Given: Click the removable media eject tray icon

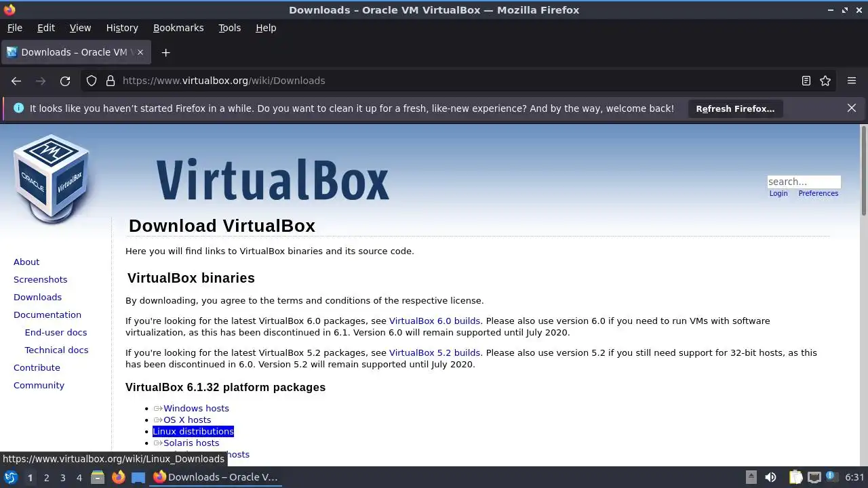Looking at the screenshot, I should (x=751, y=477).
